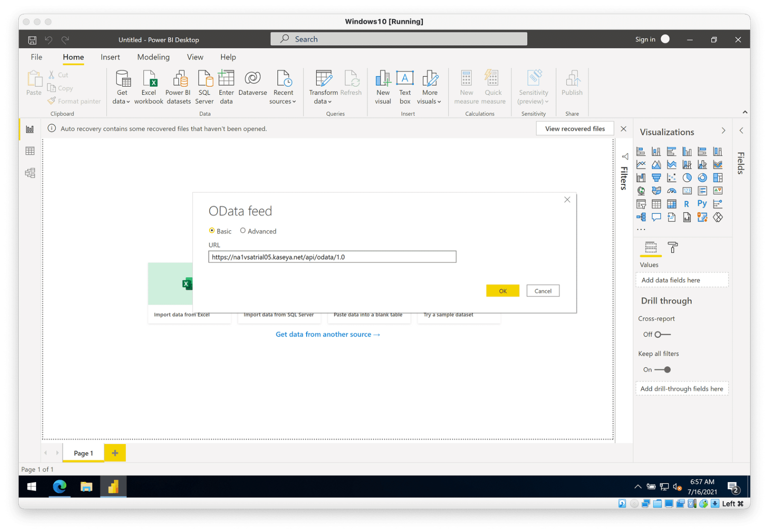Click the OData URL input field
The height and width of the screenshot is (532, 769).
[332, 257]
